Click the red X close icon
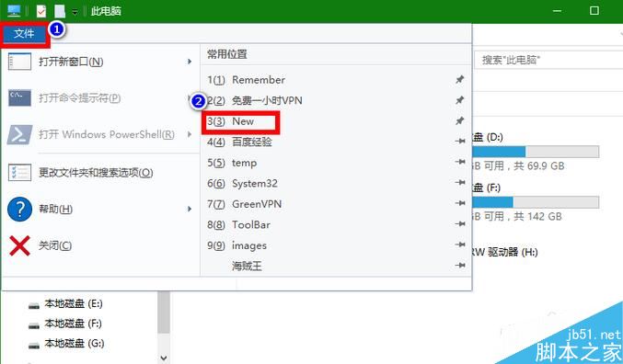The width and height of the screenshot is (623, 364). 19,245
